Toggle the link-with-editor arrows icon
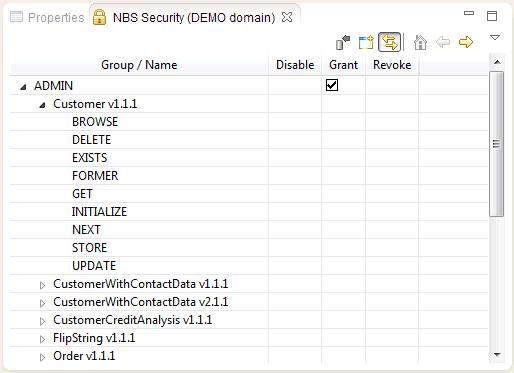This screenshot has width=514, height=373. click(x=389, y=42)
